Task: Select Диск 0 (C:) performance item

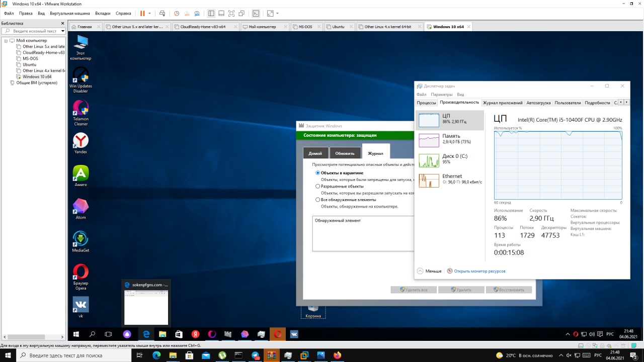Action: [450, 159]
